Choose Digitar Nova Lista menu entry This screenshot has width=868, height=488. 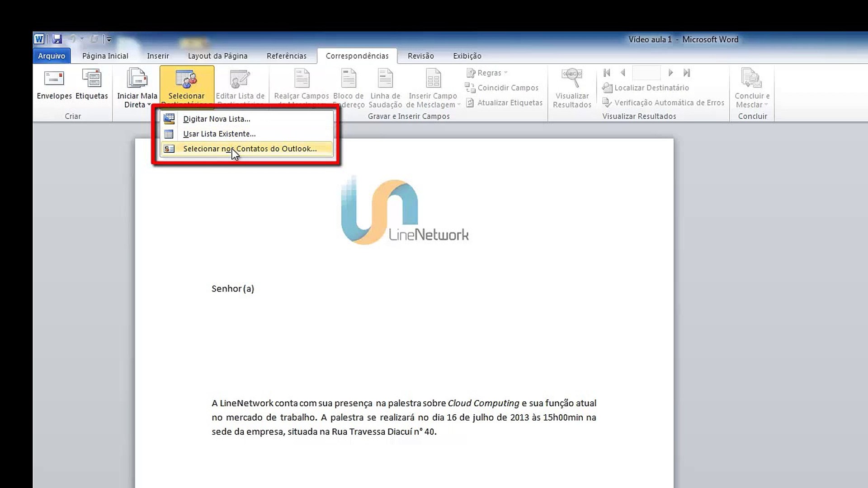pyautogui.click(x=216, y=119)
